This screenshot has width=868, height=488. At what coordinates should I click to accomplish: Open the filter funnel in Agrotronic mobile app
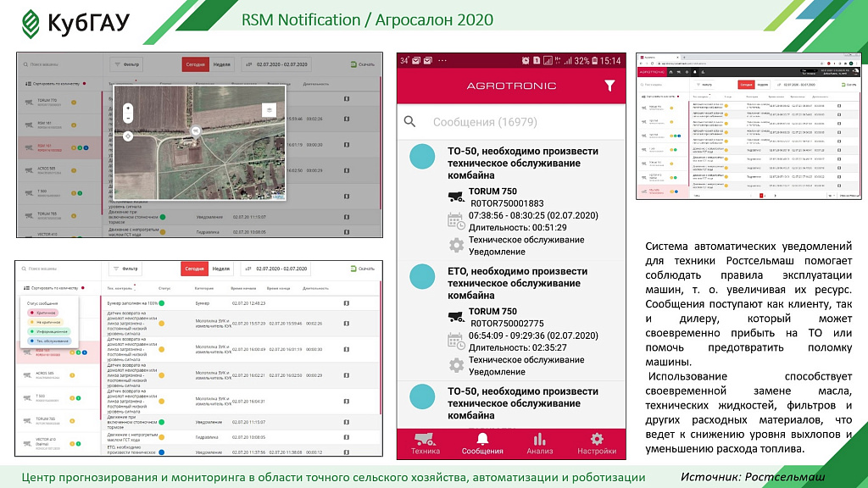click(609, 86)
